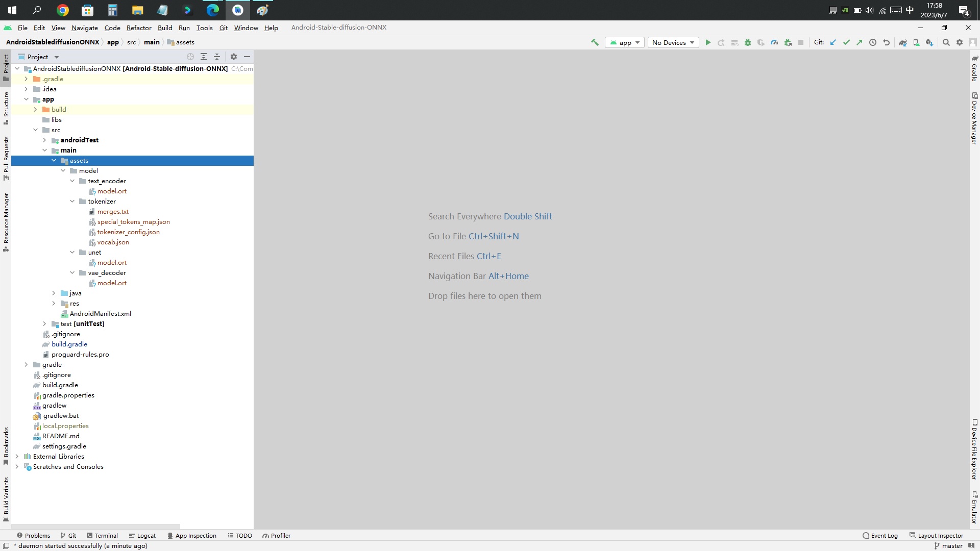Toggle the Structure tool window tab
This screenshot has width=980, height=551.
pyautogui.click(x=6, y=107)
